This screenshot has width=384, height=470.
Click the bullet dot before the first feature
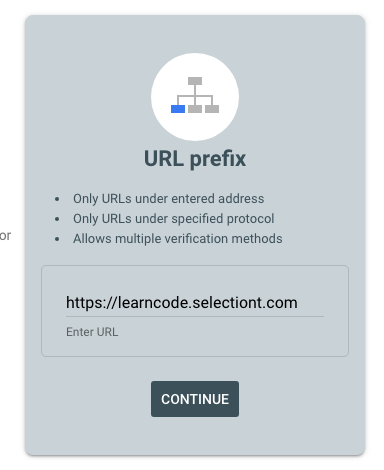57,199
